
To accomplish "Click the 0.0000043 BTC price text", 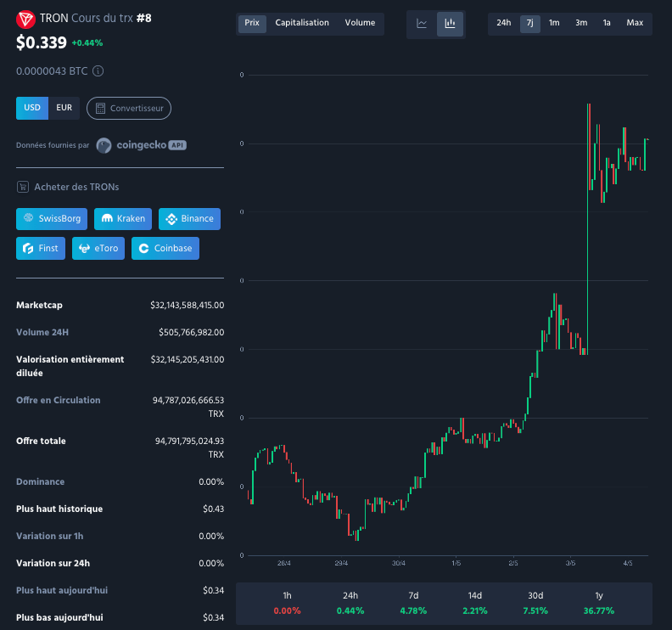I will click(52, 70).
